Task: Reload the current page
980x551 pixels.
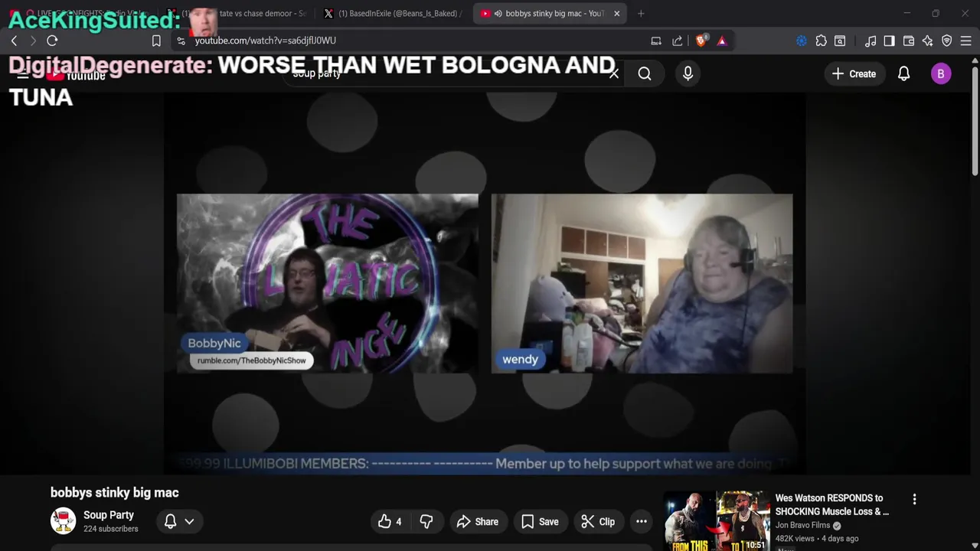Action: 52,41
